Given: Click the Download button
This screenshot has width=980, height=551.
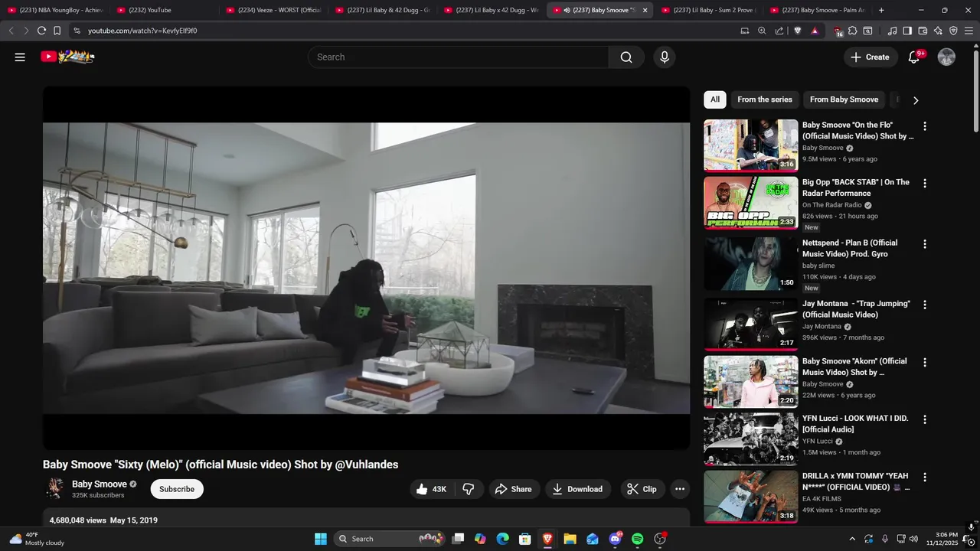Looking at the screenshot, I should click(578, 489).
